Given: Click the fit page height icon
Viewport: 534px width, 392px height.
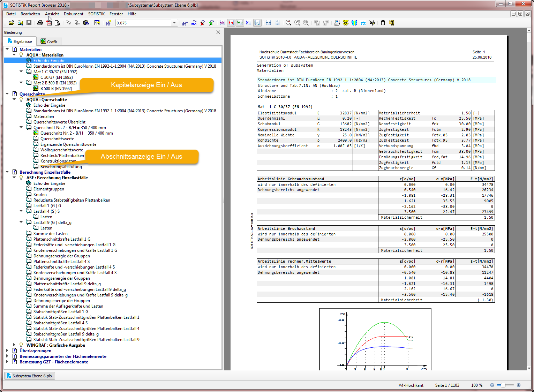Looking at the screenshot, I should pos(277,23).
